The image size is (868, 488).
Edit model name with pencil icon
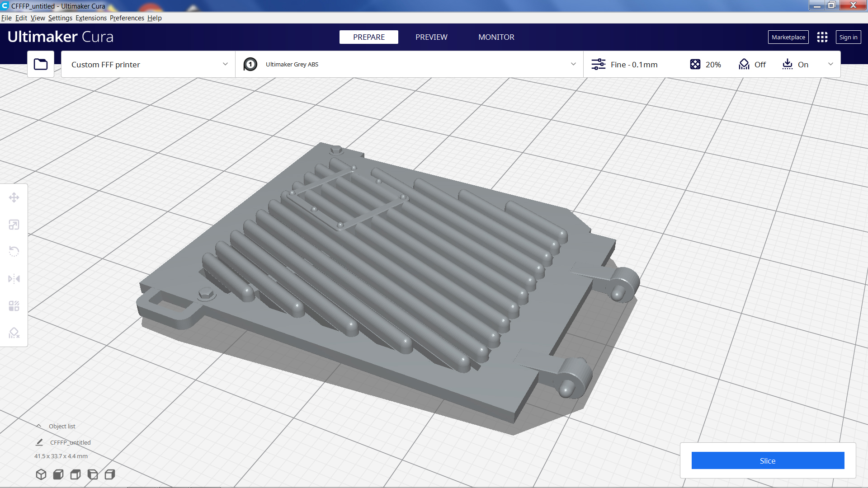(x=39, y=442)
